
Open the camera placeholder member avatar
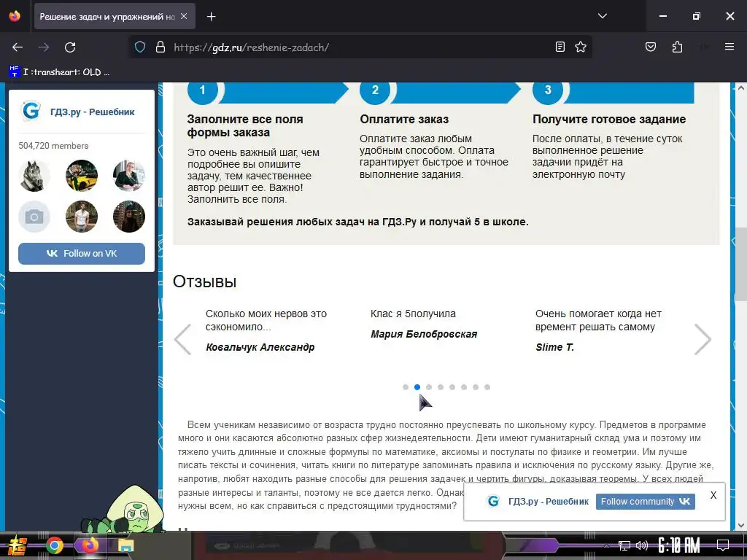(x=34, y=217)
